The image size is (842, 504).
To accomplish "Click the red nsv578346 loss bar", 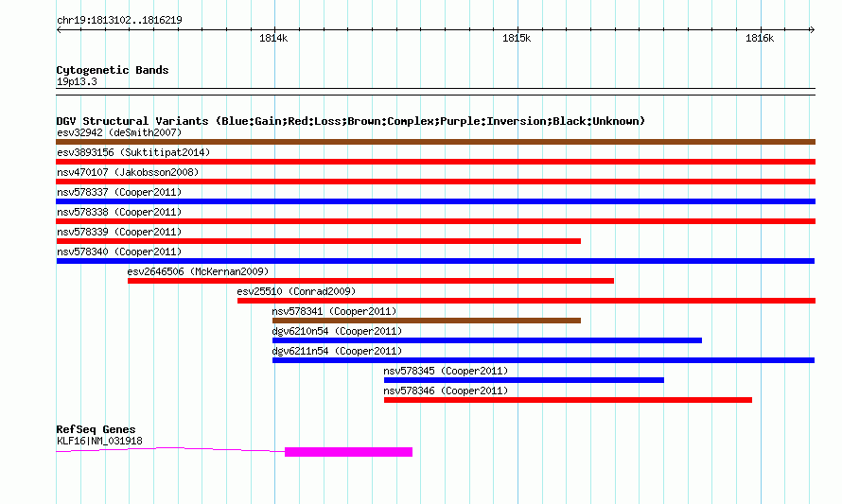I will click(569, 400).
